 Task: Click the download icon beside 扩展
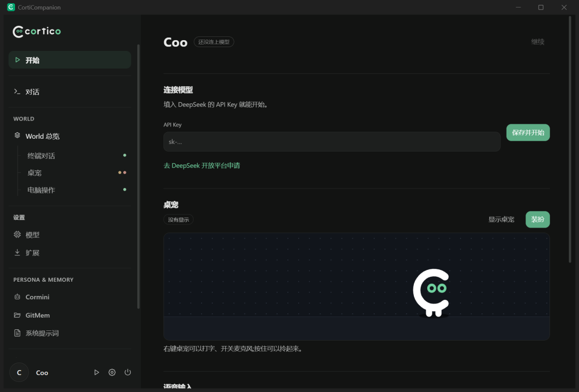[x=17, y=252]
